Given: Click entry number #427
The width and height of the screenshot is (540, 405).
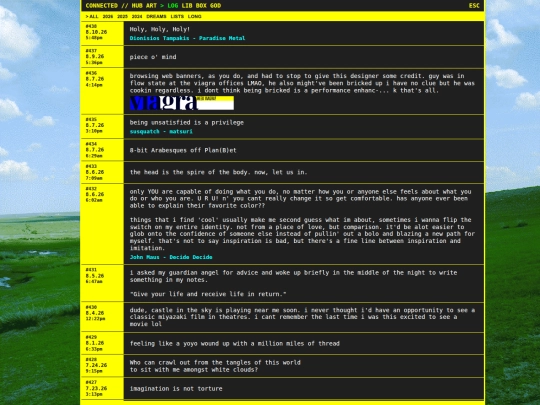Looking at the screenshot, I should pyautogui.click(x=91, y=382).
